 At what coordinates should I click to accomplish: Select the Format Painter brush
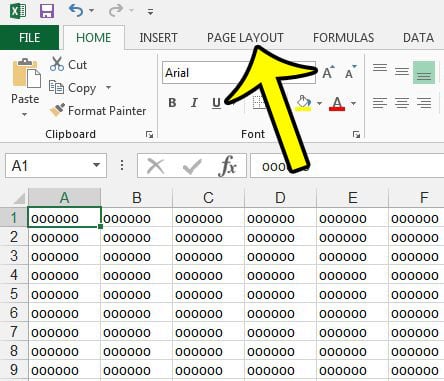[57, 110]
